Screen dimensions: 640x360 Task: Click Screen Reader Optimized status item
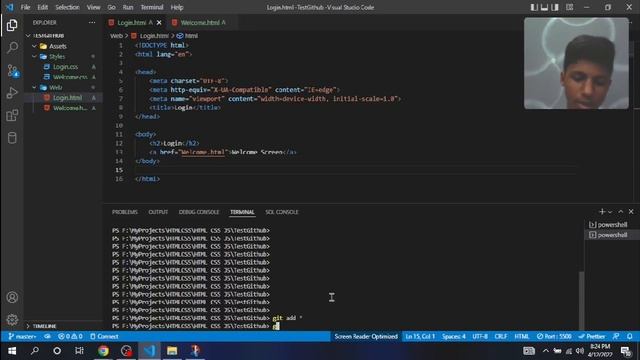[x=366, y=336]
